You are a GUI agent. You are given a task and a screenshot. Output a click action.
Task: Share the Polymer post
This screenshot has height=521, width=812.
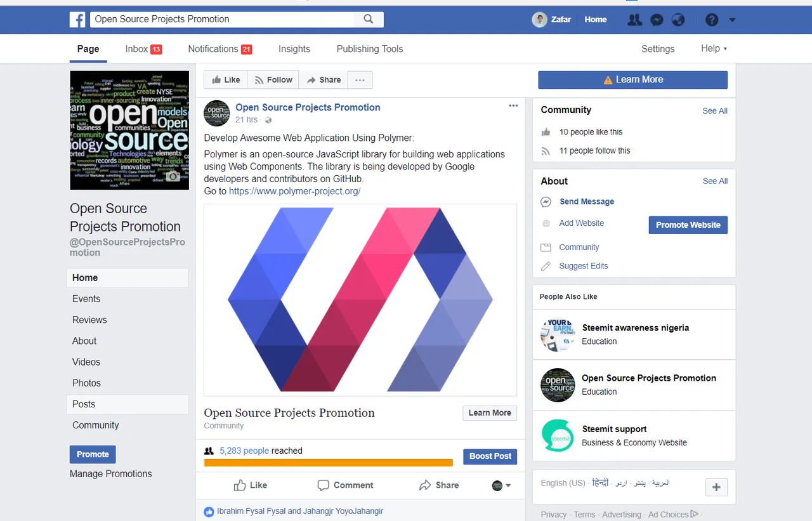439,485
